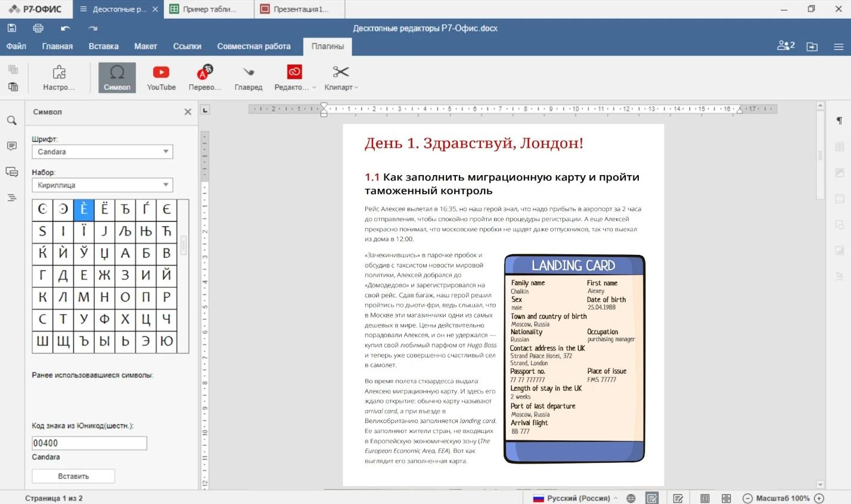Open paragraph settings in the right sidebar

pyautogui.click(x=840, y=121)
